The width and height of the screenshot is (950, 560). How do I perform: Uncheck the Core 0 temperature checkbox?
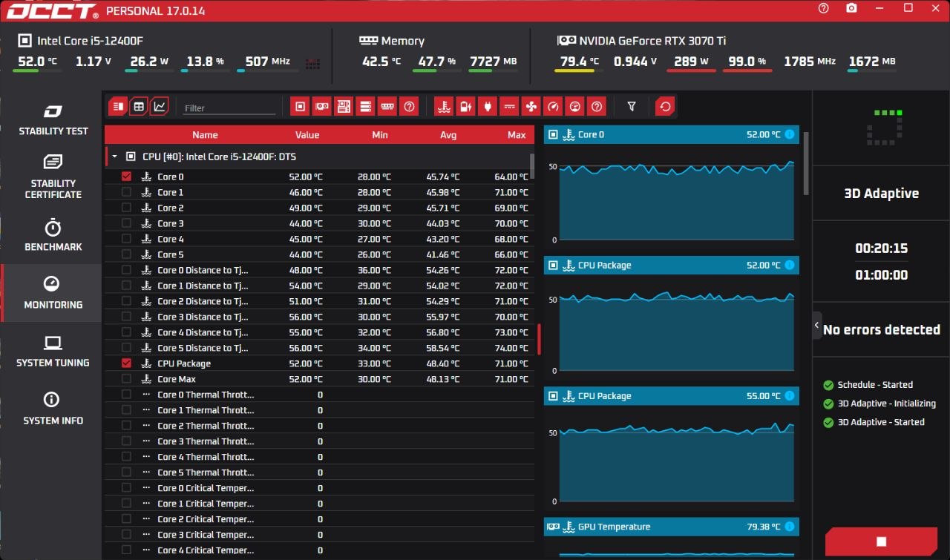[x=126, y=177]
